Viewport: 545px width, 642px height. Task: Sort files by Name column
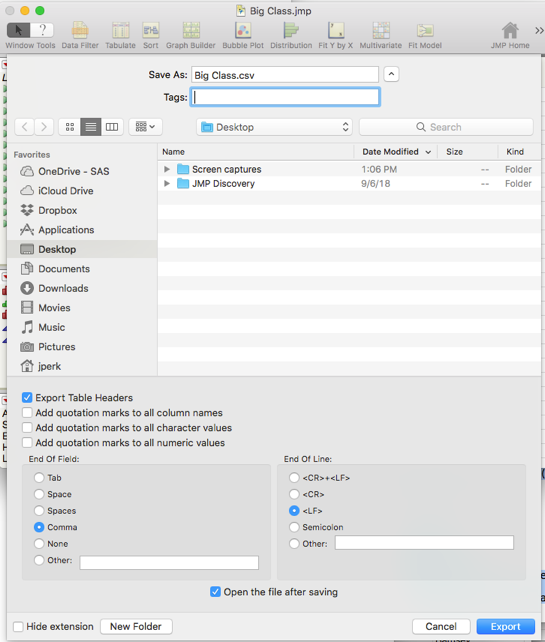coord(256,152)
